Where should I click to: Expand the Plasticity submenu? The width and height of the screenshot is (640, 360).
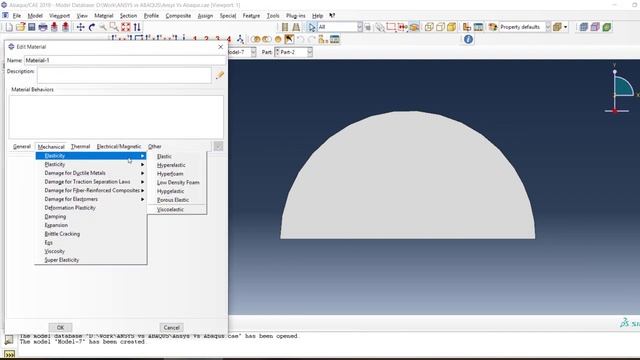(91, 164)
